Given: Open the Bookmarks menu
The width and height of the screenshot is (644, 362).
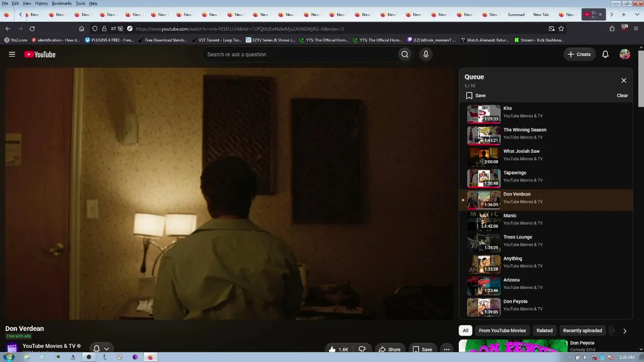Looking at the screenshot, I should [x=62, y=4].
